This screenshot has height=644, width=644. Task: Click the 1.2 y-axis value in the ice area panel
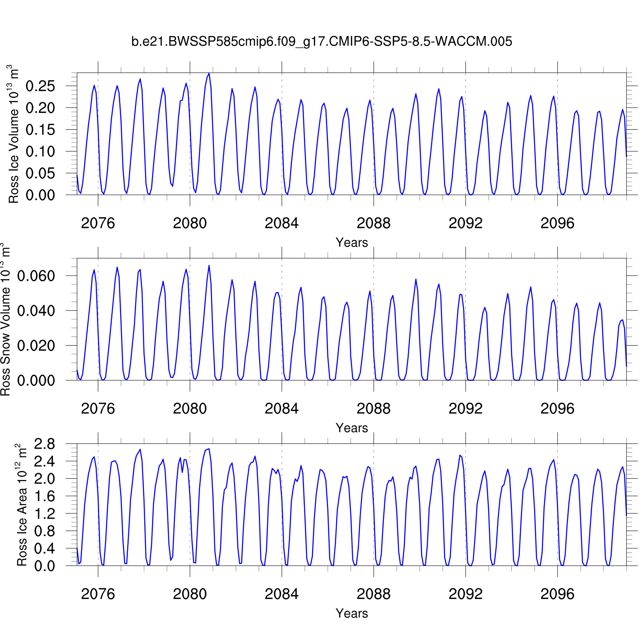coord(45,514)
